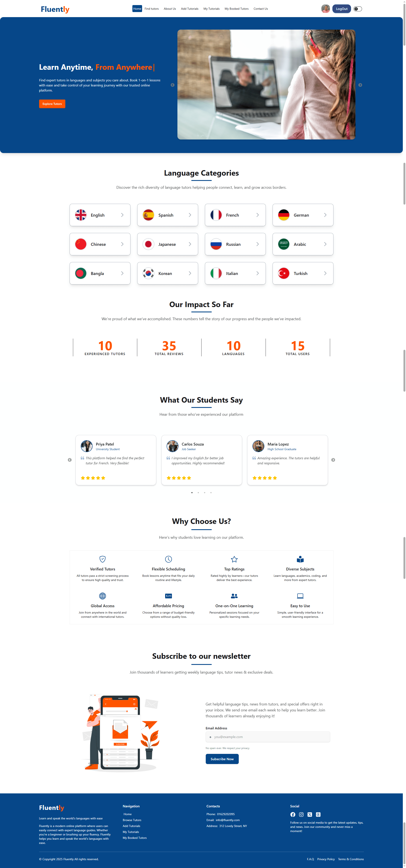Click the Explore Tutors button
This screenshot has width=406, height=868.
tap(52, 104)
